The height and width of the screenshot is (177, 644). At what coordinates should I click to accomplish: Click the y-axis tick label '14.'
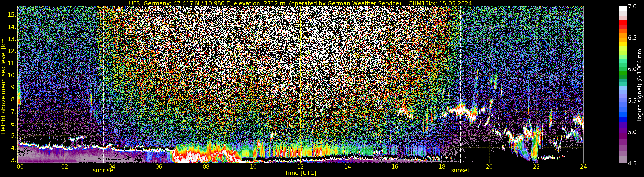[x=12, y=27]
